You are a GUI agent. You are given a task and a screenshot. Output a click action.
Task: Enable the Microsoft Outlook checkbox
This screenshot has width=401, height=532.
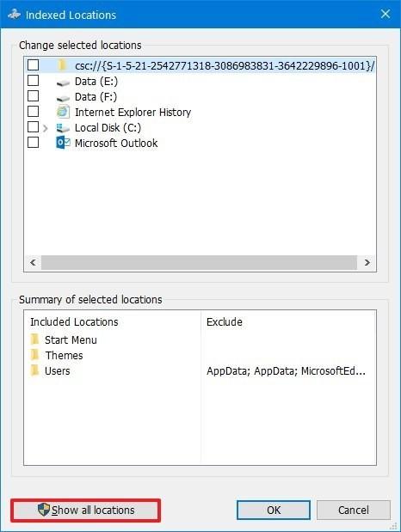coord(33,142)
